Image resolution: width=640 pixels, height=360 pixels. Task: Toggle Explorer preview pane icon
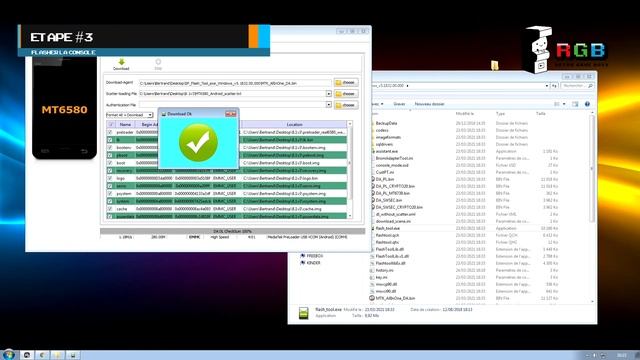[575, 104]
